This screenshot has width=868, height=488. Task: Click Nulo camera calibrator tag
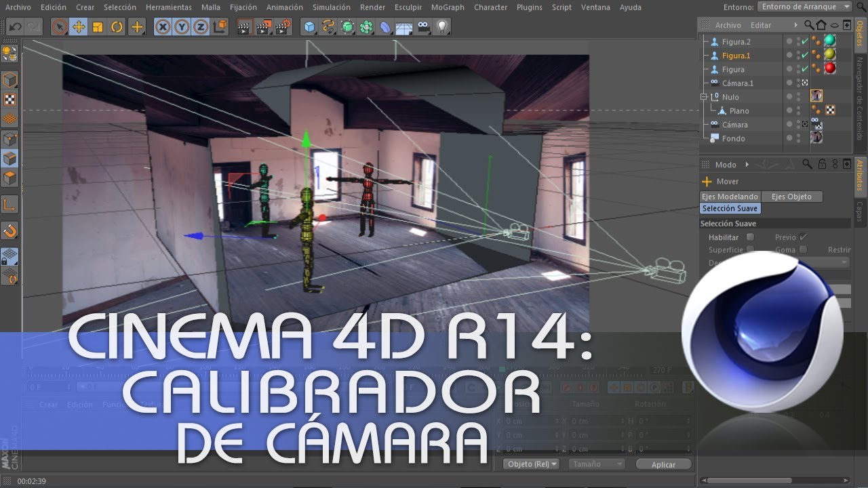point(816,96)
